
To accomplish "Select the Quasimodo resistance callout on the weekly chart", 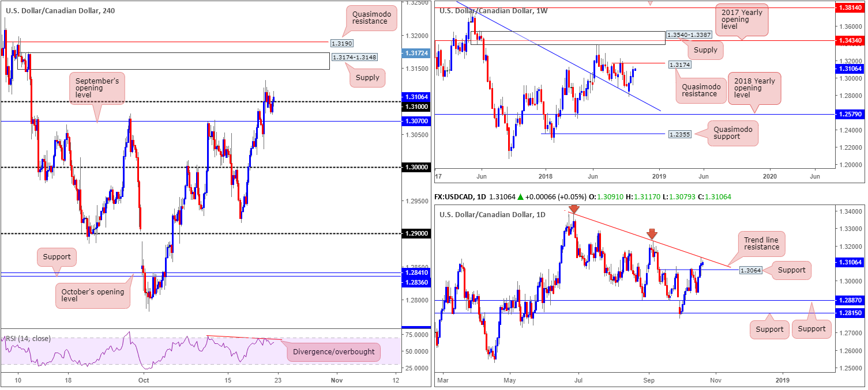I will pyautogui.click(x=702, y=89).
